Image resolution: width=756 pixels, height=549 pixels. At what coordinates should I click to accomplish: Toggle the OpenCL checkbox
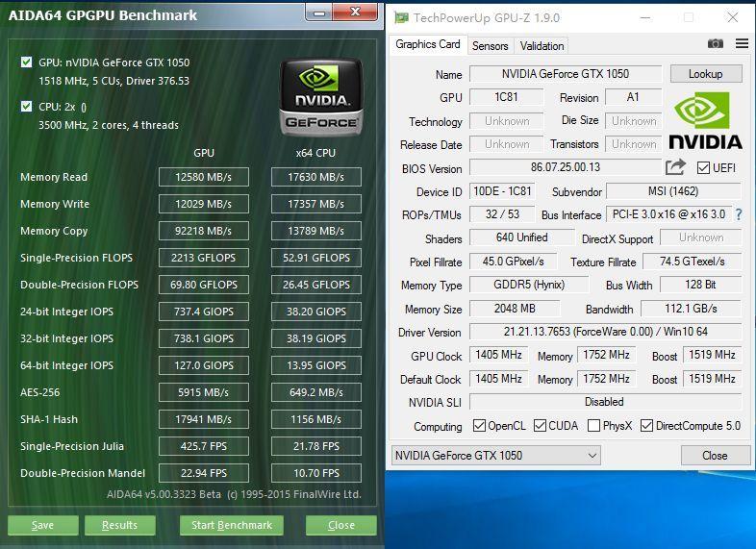[x=479, y=426]
